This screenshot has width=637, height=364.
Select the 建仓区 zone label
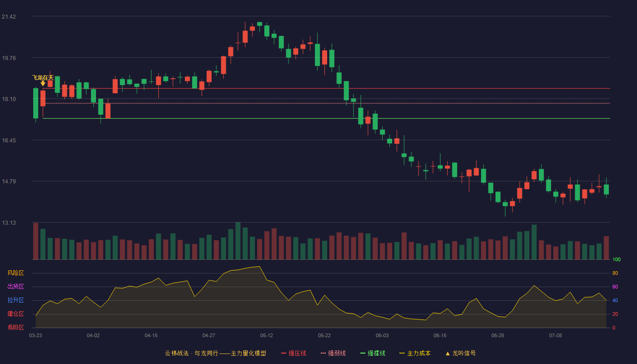click(x=15, y=314)
